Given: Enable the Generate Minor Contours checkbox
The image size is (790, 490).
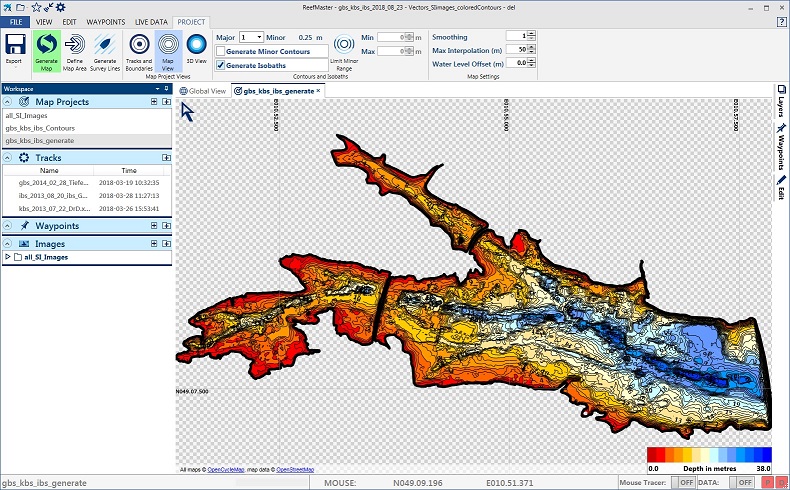Looking at the screenshot, I should (x=221, y=51).
